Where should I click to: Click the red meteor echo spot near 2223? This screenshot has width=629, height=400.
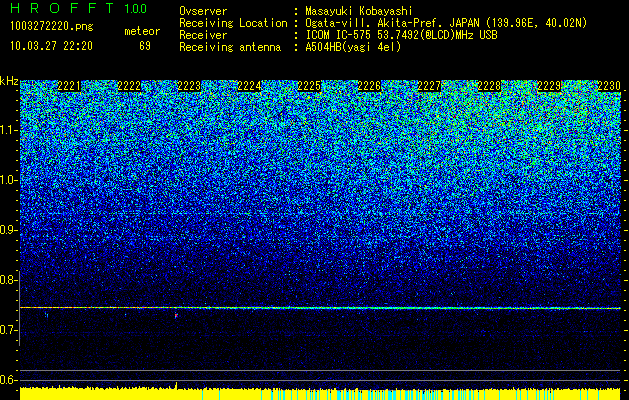tap(176, 316)
